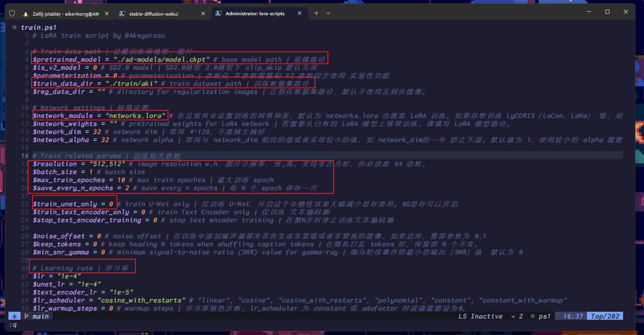Click the $lr_scheduler variable
The height and width of the screenshot is (335, 644).
(59, 300)
